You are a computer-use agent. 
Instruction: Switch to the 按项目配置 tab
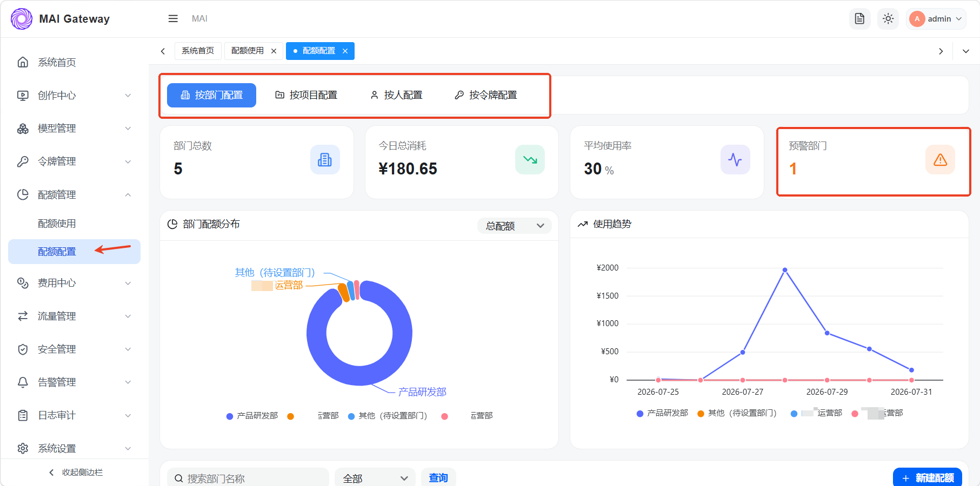[306, 95]
